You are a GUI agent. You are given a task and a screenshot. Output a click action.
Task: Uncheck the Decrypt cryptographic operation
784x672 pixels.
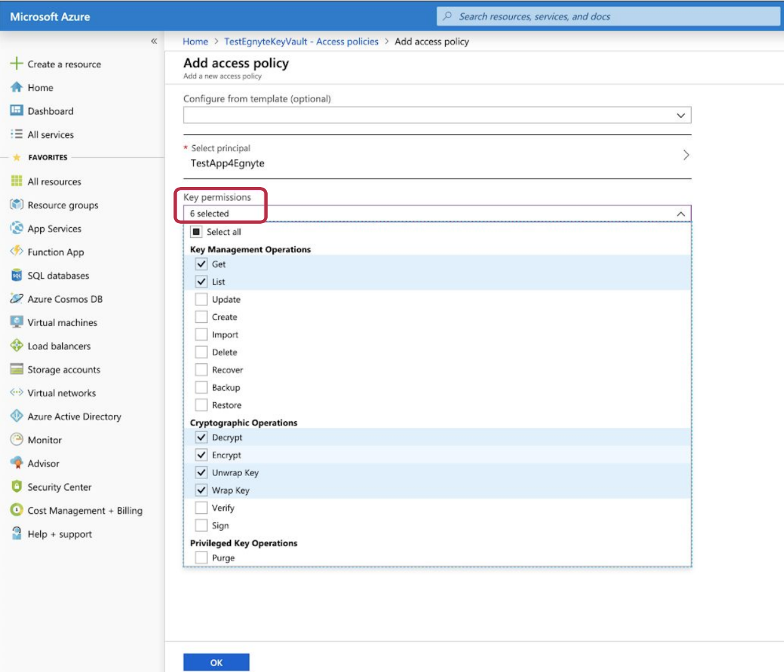click(x=201, y=437)
